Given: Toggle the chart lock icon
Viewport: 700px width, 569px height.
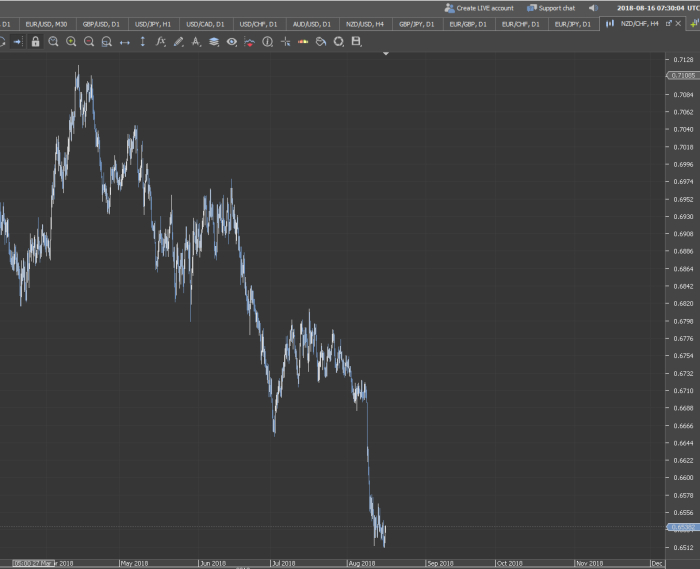Looking at the screenshot, I should tap(35, 42).
